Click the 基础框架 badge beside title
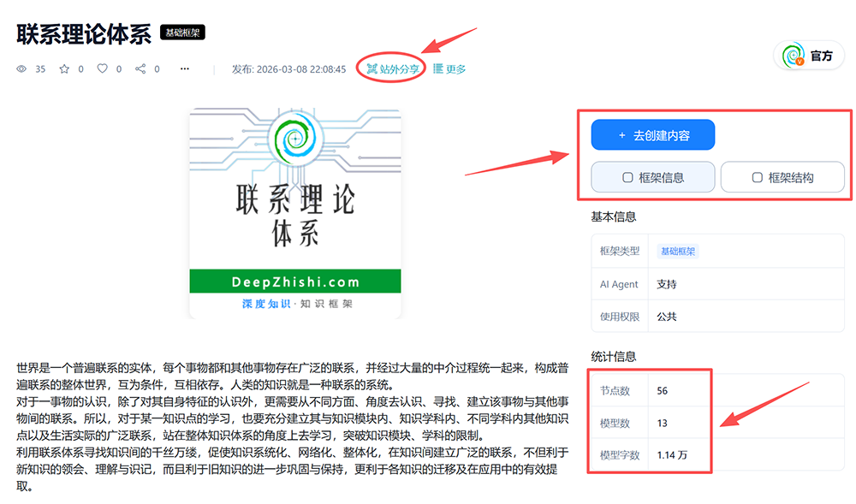The width and height of the screenshot is (856, 504). (x=182, y=33)
